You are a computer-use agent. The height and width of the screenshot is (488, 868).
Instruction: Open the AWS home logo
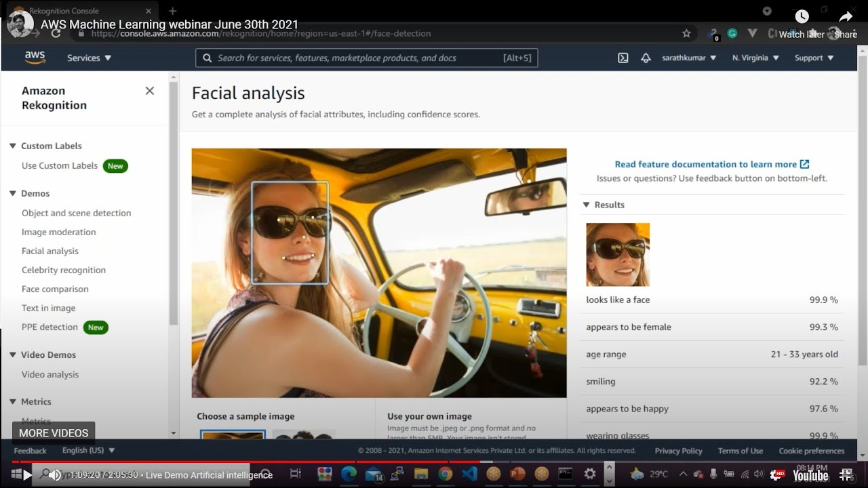click(35, 58)
